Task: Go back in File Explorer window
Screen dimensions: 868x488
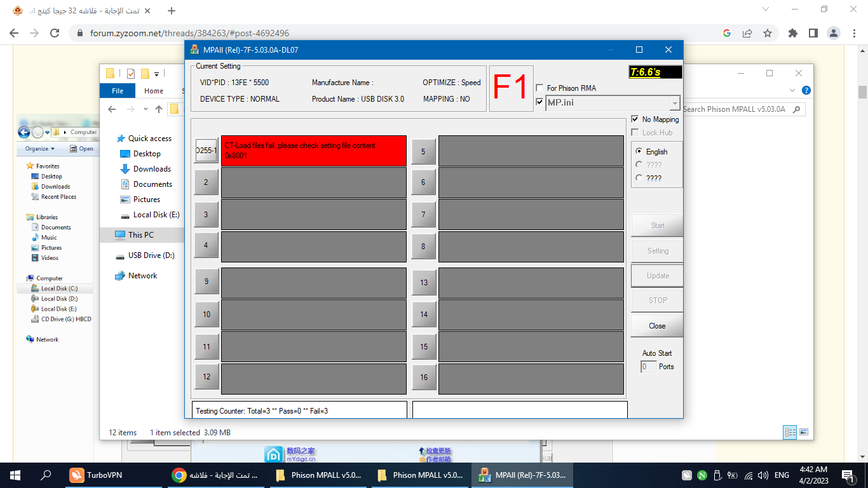Action: pos(112,109)
